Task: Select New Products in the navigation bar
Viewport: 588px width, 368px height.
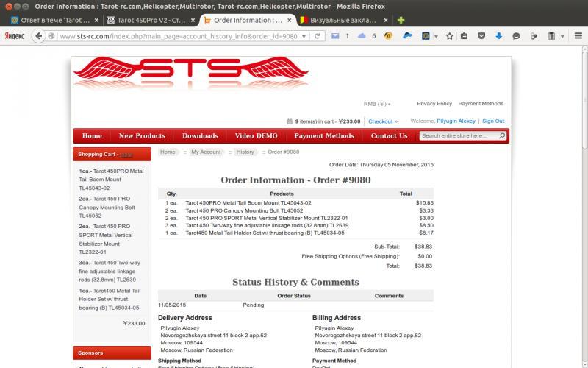Action: click(142, 136)
